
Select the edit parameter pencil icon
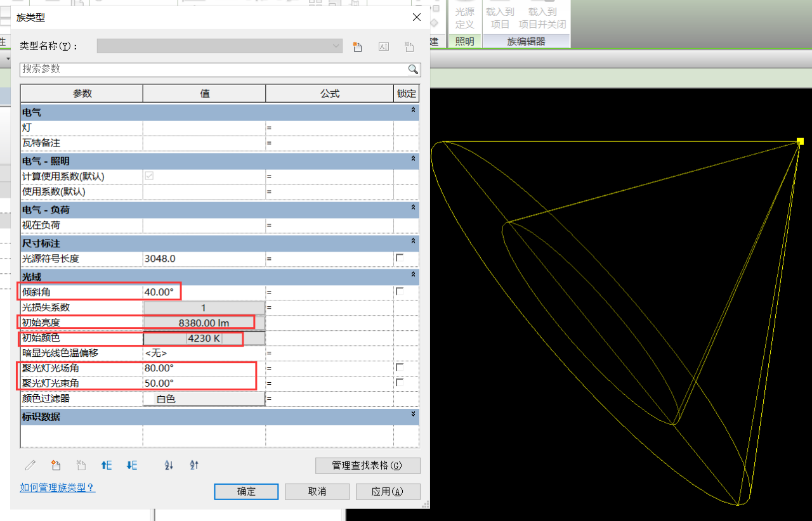tap(30, 465)
